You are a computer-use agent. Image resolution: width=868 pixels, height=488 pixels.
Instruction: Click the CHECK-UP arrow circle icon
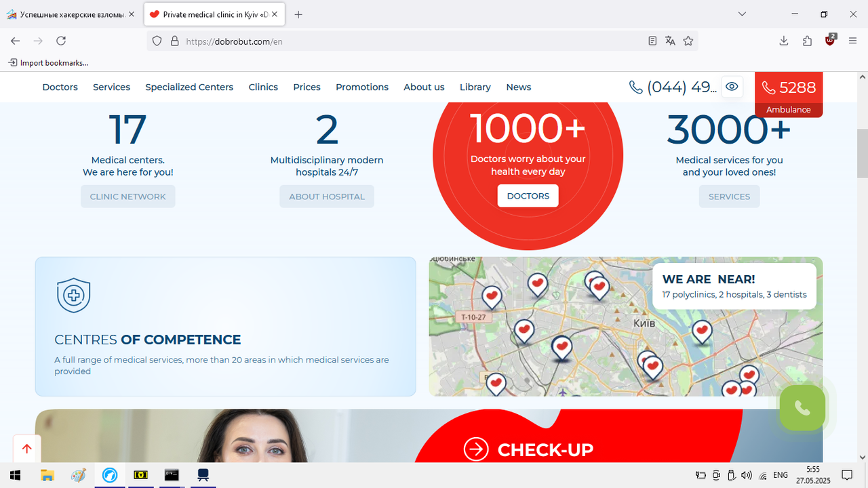476,449
